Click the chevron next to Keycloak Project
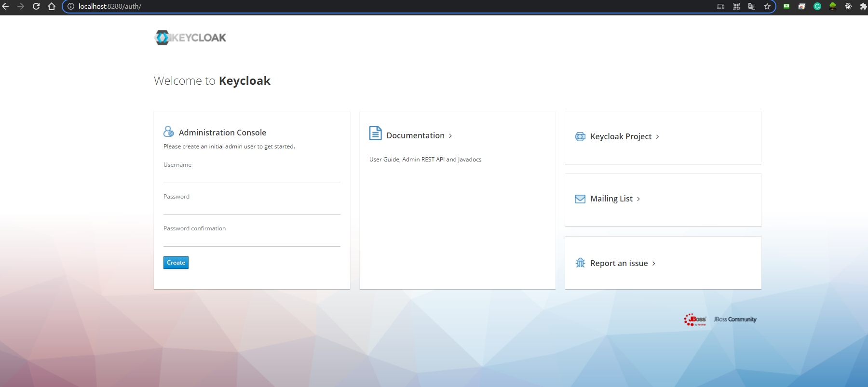The height and width of the screenshot is (387, 868). pos(657,137)
